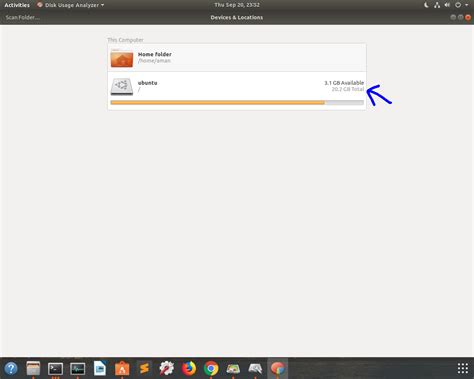Show the applications grid
This screenshot has height=379, width=474.
point(463,368)
